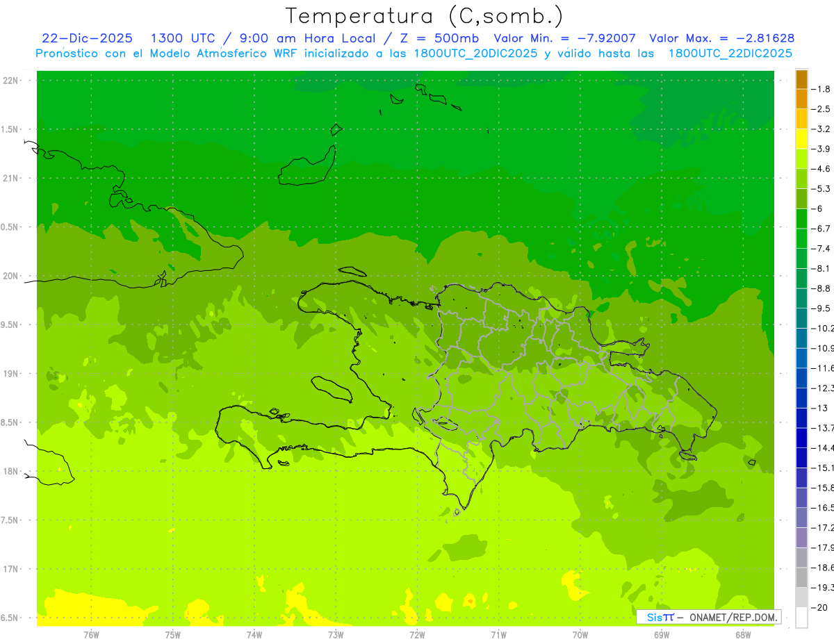The image size is (834, 644).
Task: Click the "-9.5" colorbar value
Action: click(821, 308)
